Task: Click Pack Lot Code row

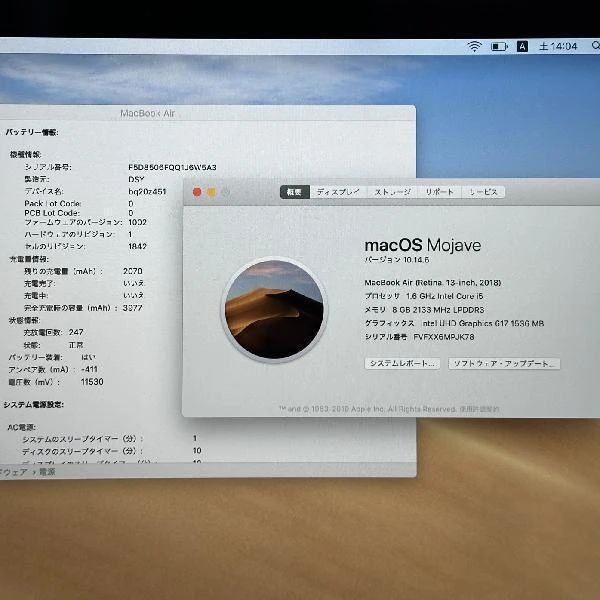Action: (79, 203)
